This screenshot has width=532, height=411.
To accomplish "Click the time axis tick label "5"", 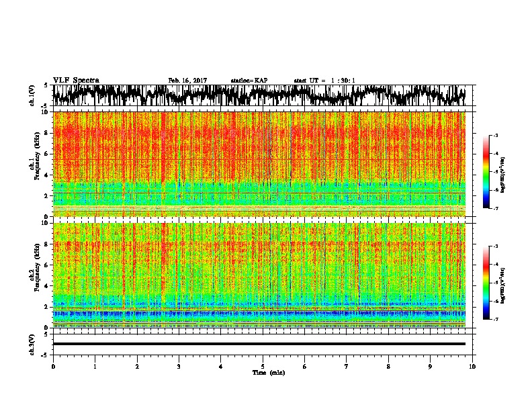I will (263, 367).
